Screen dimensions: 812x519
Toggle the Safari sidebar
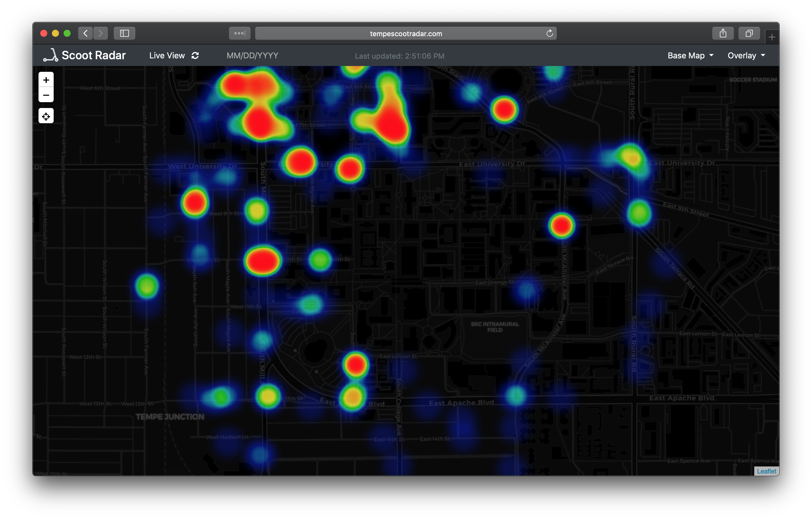125,33
